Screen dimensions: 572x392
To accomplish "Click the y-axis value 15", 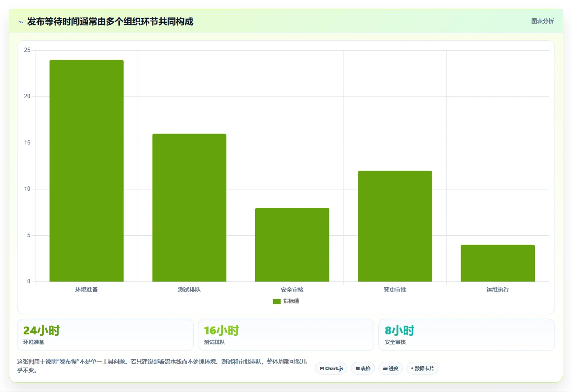I will (x=28, y=143).
